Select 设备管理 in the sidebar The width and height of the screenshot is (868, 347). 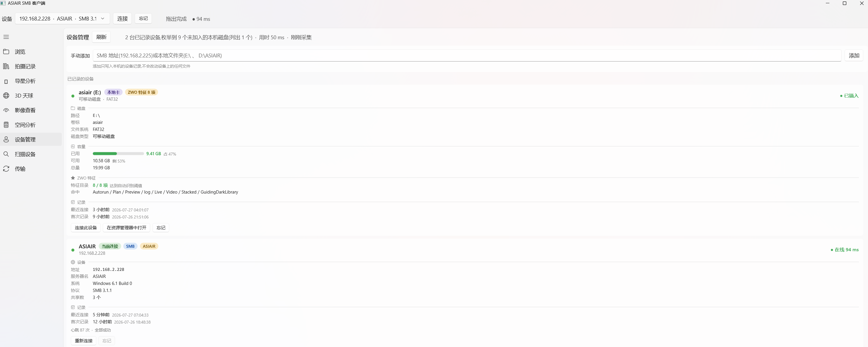[x=31, y=139]
